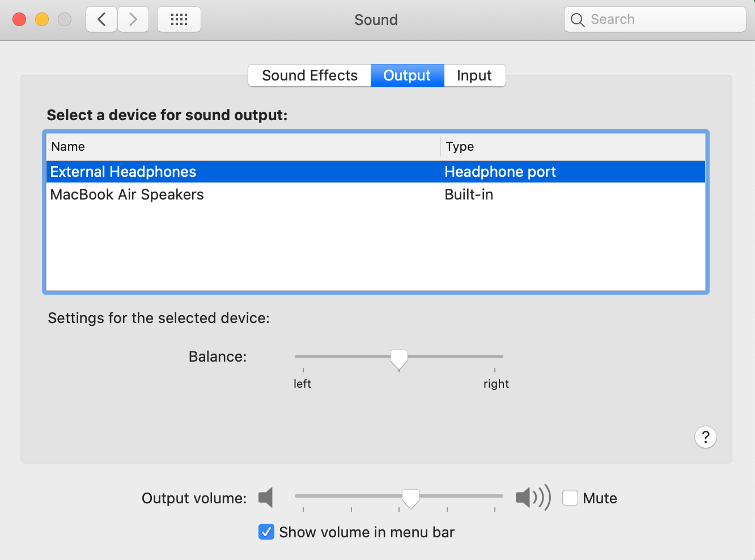755x560 pixels.
Task: Click the search magnifier icon
Action: click(x=577, y=19)
